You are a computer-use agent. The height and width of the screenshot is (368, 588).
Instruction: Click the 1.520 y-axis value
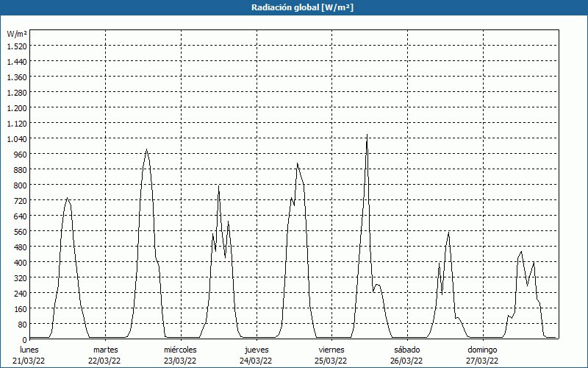pos(17,46)
